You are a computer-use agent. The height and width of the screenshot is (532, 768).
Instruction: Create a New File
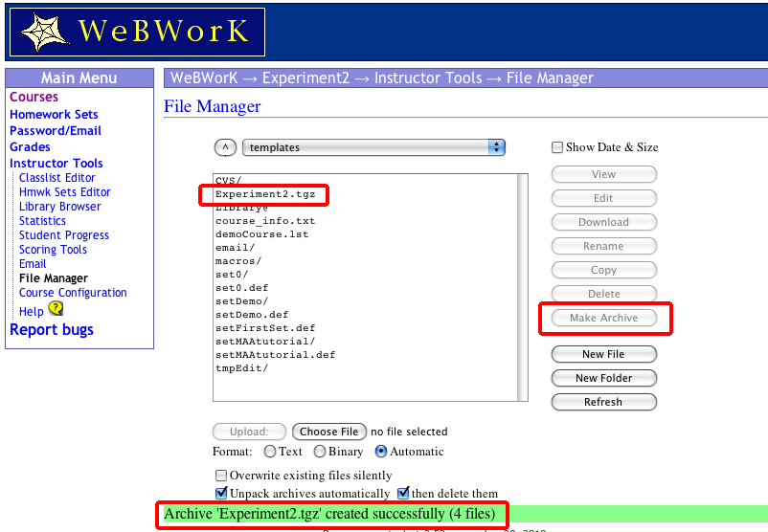pos(604,354)
